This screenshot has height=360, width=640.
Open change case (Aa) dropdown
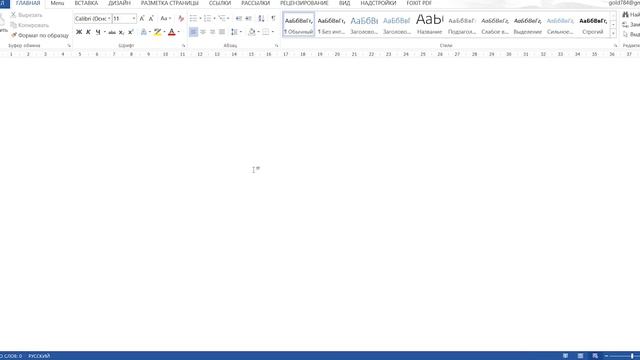click(x=165, y=18)
